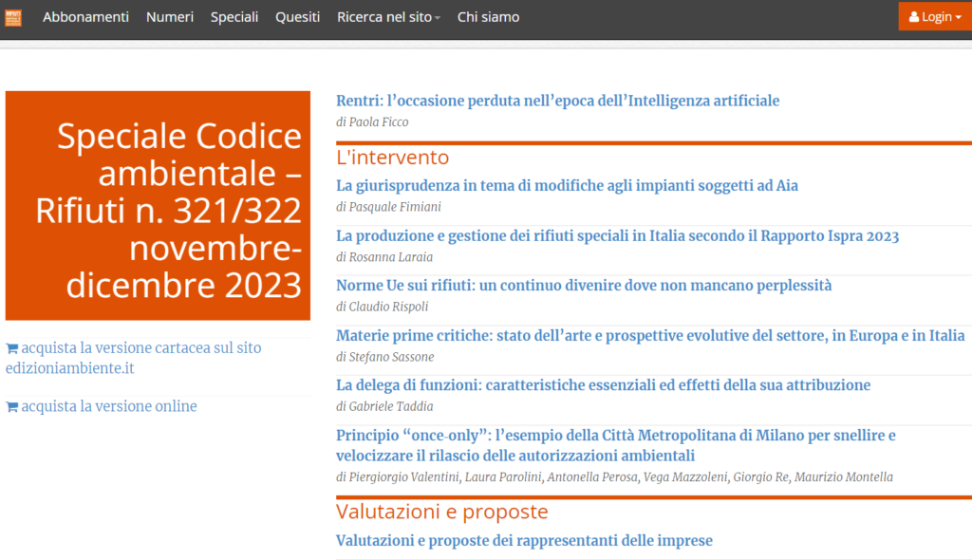Click author line di Rosanna Laraia

tap(384, 257)
